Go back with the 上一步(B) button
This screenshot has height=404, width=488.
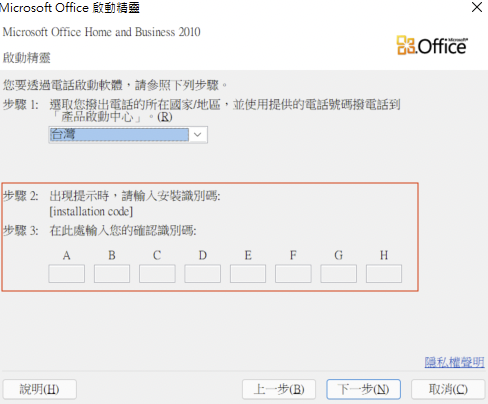click(279, 389)
